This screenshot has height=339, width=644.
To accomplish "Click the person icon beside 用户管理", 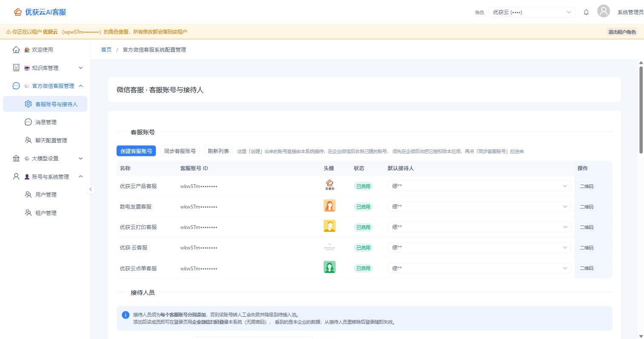I will (x=28, y=194).
